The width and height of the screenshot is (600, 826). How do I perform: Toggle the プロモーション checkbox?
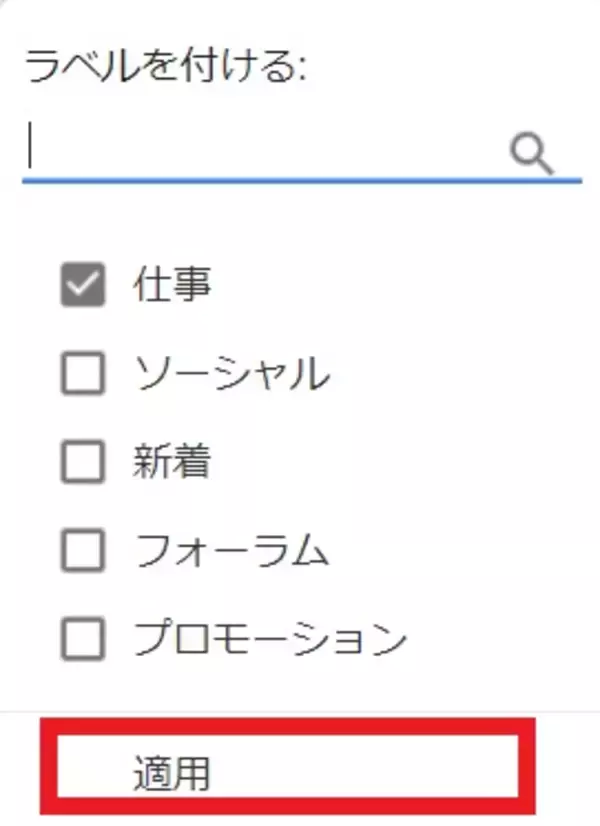tap(83, 637)
